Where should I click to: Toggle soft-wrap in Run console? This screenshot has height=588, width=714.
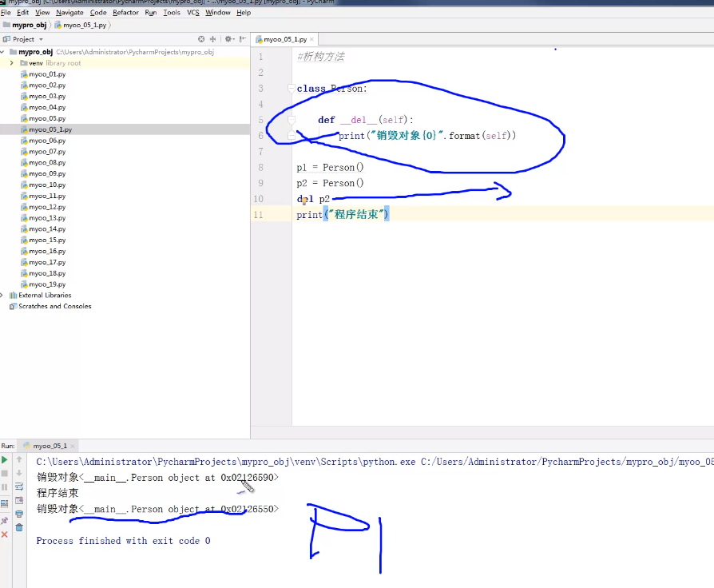(x=19, y=487)
